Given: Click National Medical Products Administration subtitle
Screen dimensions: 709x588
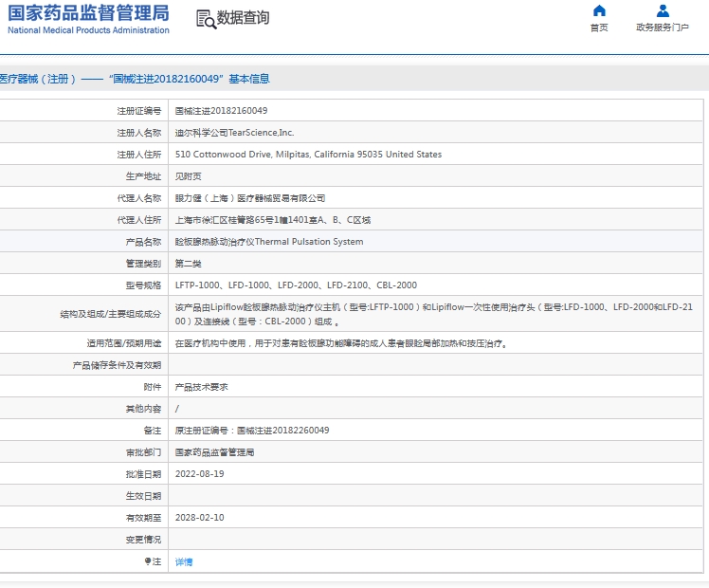Looking at the screenshot, I should [88, 30].
